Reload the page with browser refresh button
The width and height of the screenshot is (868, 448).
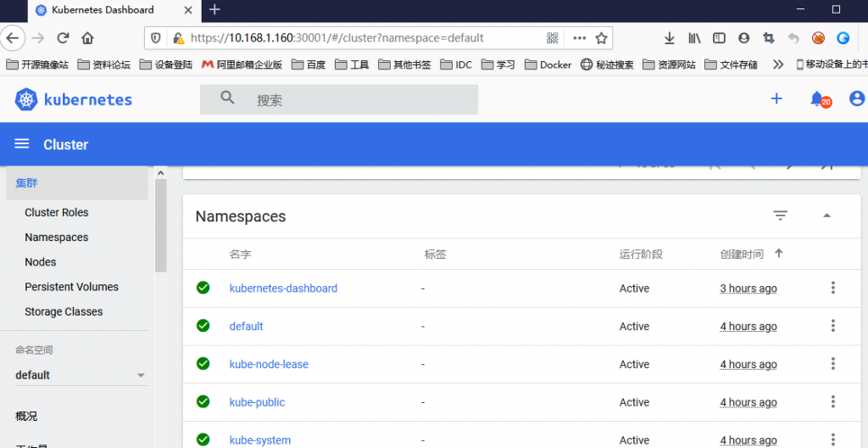(x=63, y=38)
